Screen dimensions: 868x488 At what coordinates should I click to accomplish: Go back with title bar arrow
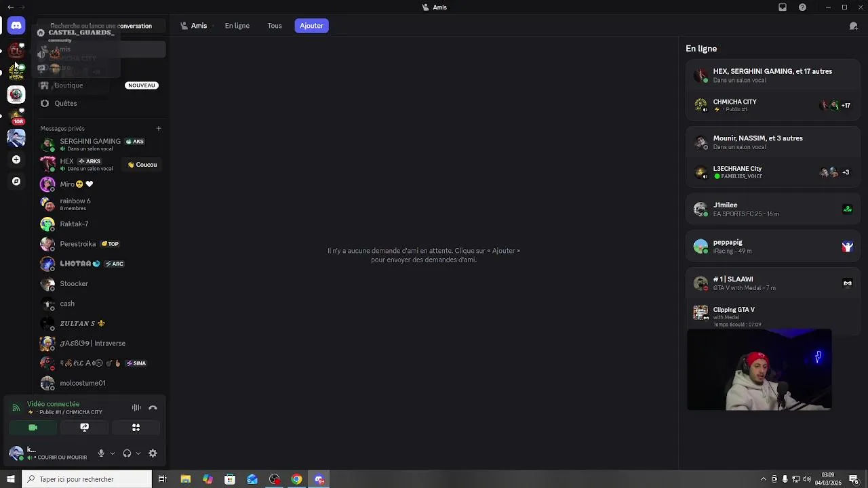[x=10, y=7]
